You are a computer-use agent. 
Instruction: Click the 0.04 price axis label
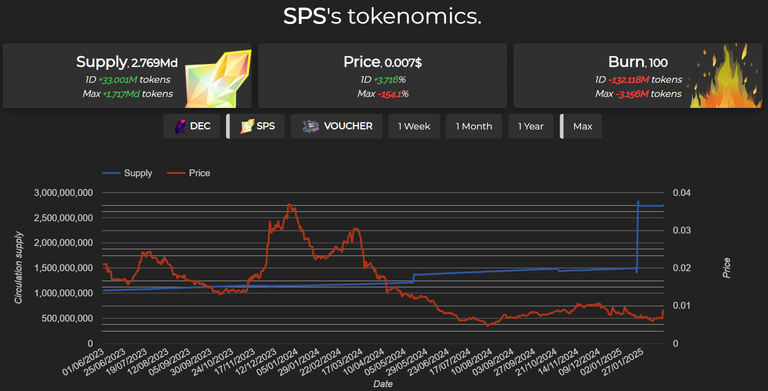pos(682,193)
